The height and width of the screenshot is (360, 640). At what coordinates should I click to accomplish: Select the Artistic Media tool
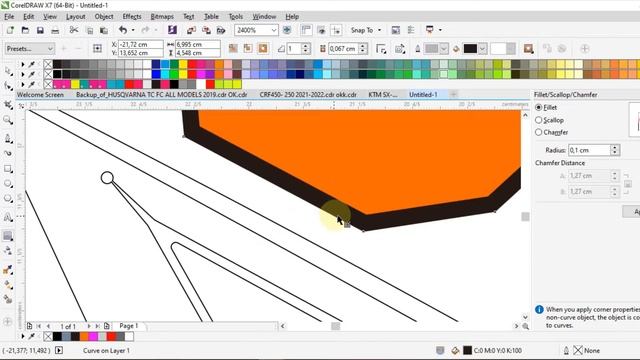tap(8, 153)
